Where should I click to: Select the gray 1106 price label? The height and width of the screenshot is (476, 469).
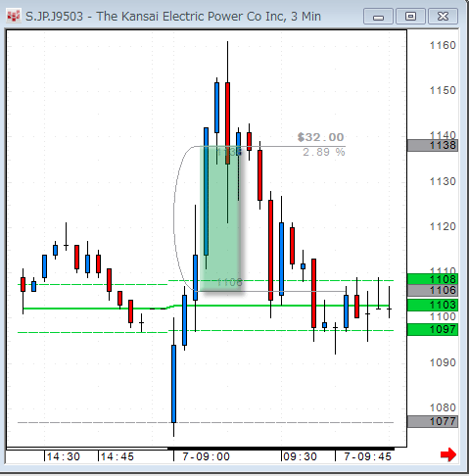pos(433,290)
